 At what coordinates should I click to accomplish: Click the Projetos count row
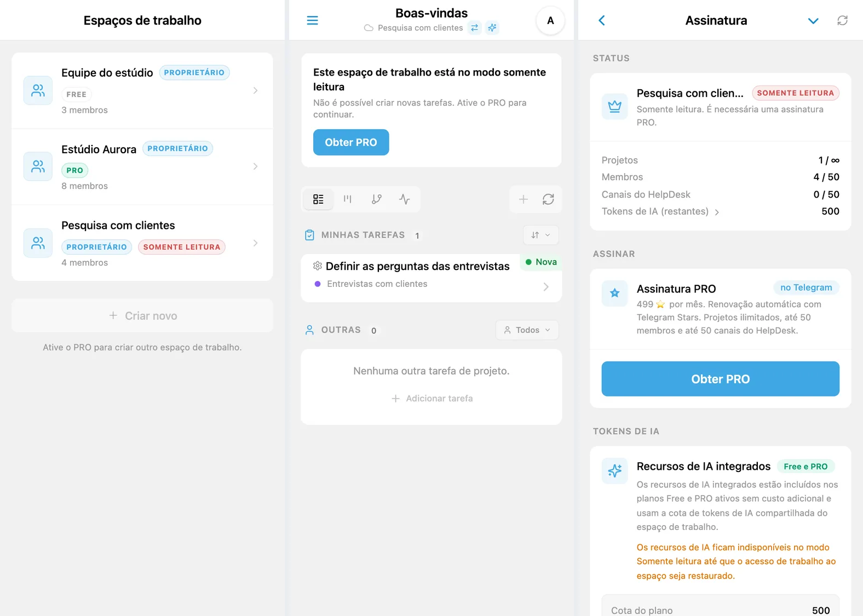(x=720, y=160)
